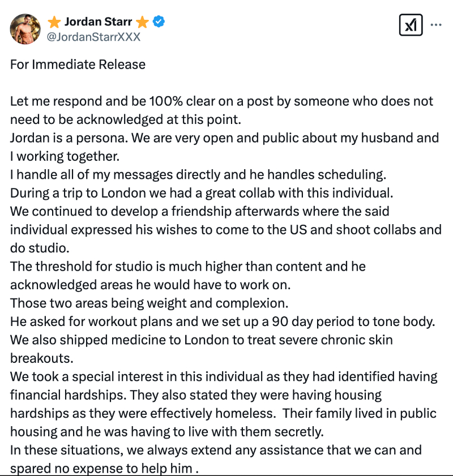Open Jordan Starr's profile picture
The height and width of the screenshot is (476, 453).
coord(25,29)
